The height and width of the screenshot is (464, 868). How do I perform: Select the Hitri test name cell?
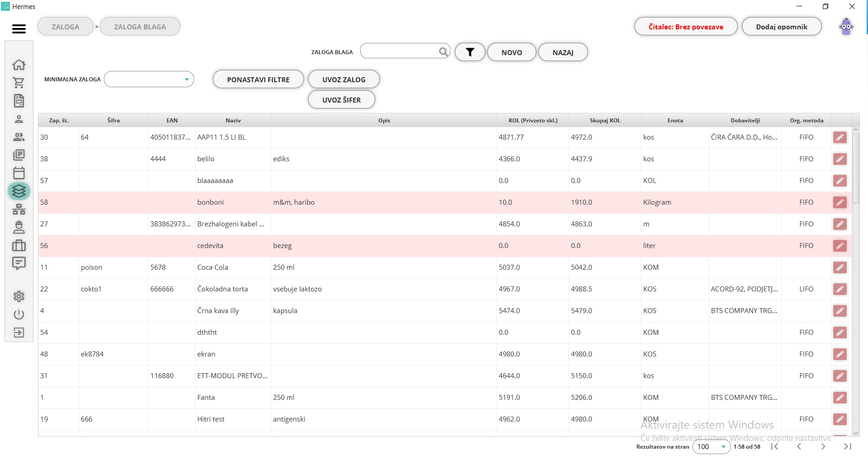[233, 419]
